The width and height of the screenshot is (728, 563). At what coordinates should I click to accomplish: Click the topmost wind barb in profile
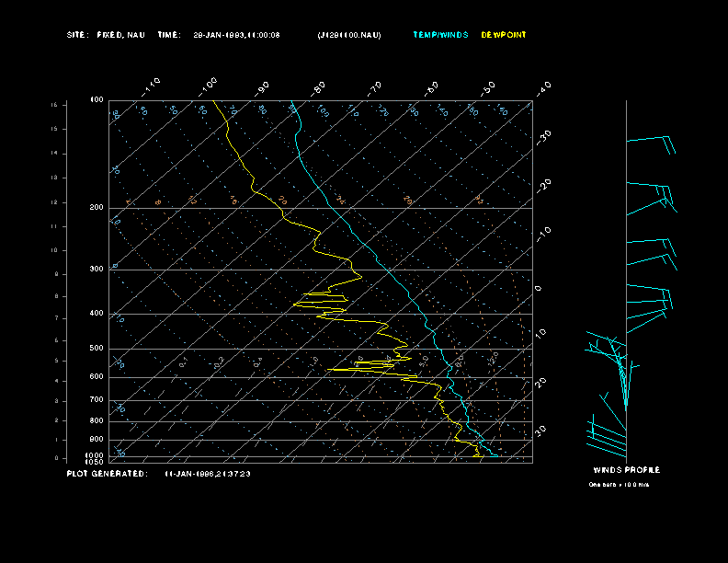[x=650, y=141]
